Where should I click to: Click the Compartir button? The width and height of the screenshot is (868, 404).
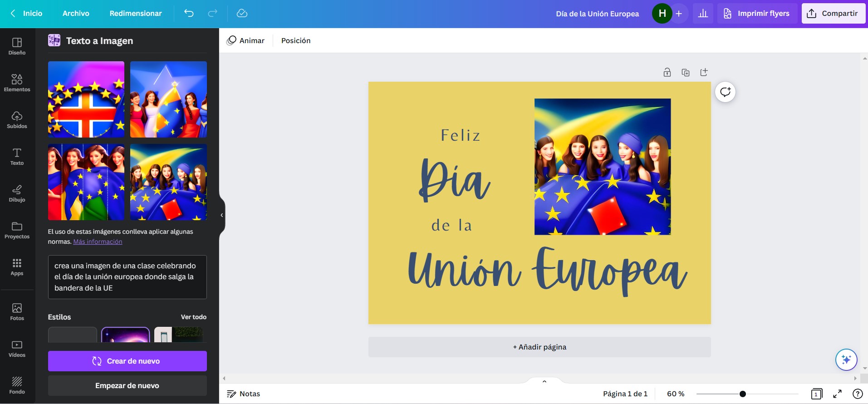tap(834, 14)
